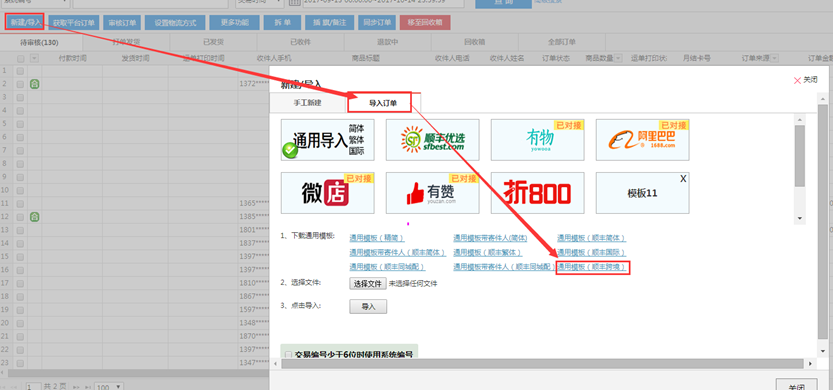Switch to 手工新建 tab
This screenshot has width=833, height=390.
(x=308, y=103)
